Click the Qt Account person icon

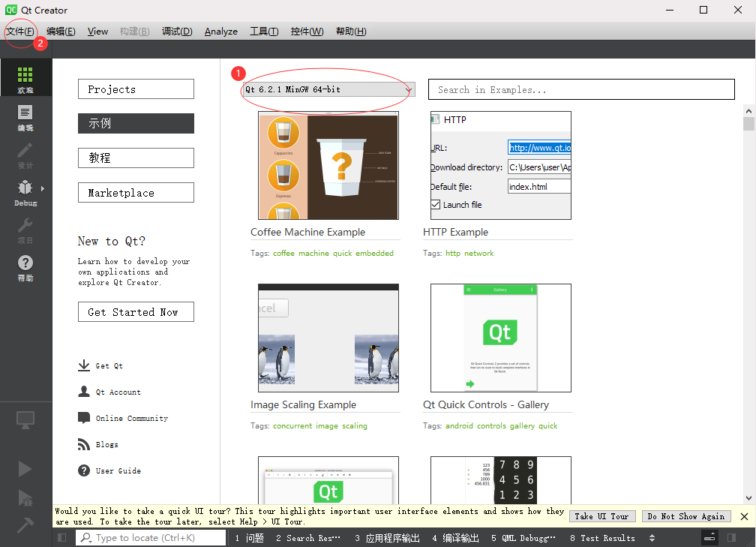click(84, 391)
